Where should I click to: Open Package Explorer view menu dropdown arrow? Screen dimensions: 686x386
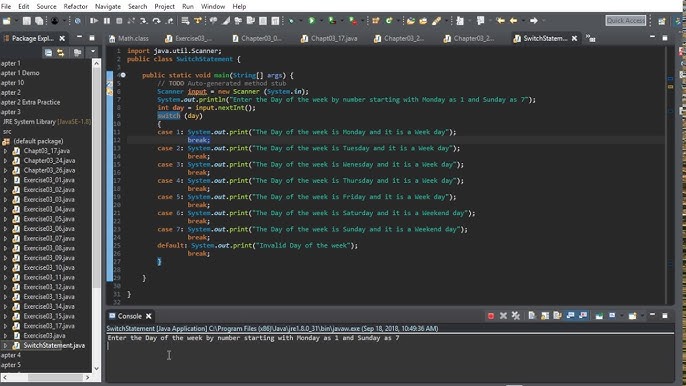coord(93,52)
